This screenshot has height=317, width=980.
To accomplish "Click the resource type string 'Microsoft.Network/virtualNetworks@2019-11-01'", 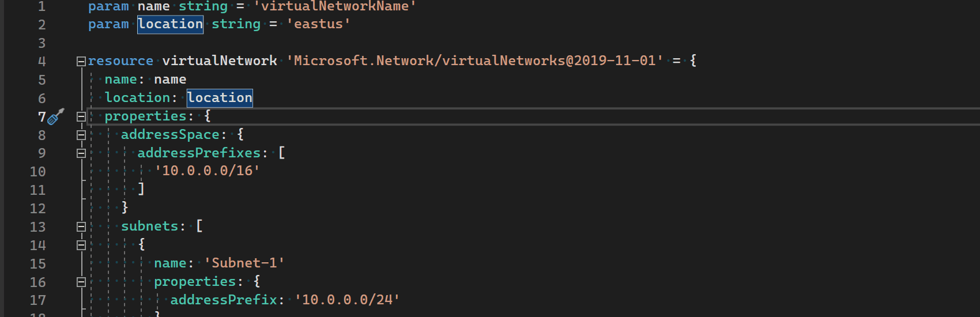I will [x=474, y=61].
